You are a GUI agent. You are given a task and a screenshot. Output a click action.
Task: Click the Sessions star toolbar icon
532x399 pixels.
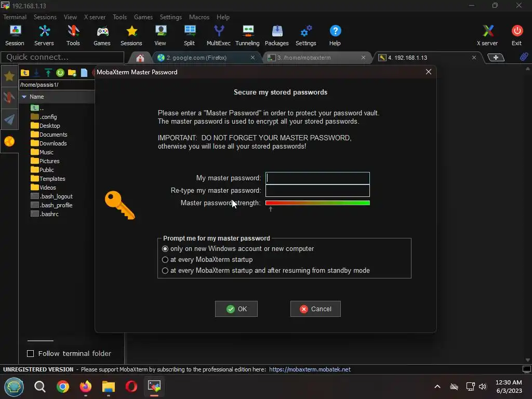131,35
